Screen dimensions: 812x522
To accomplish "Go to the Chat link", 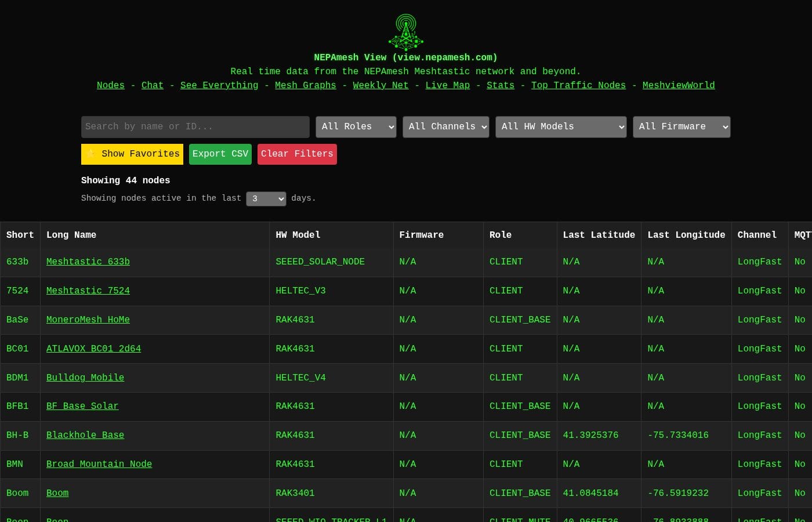I will 153,85.
